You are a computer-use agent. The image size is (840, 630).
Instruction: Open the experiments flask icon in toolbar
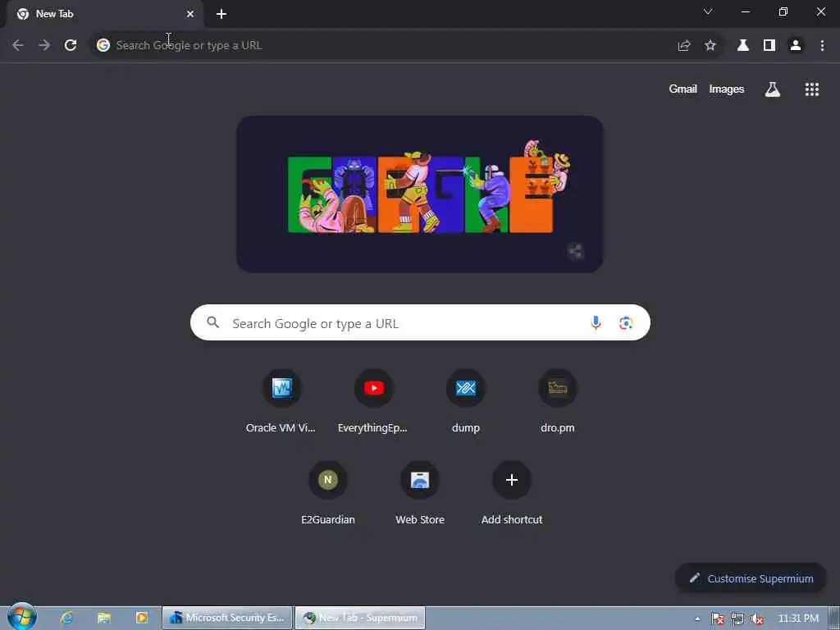743,46
